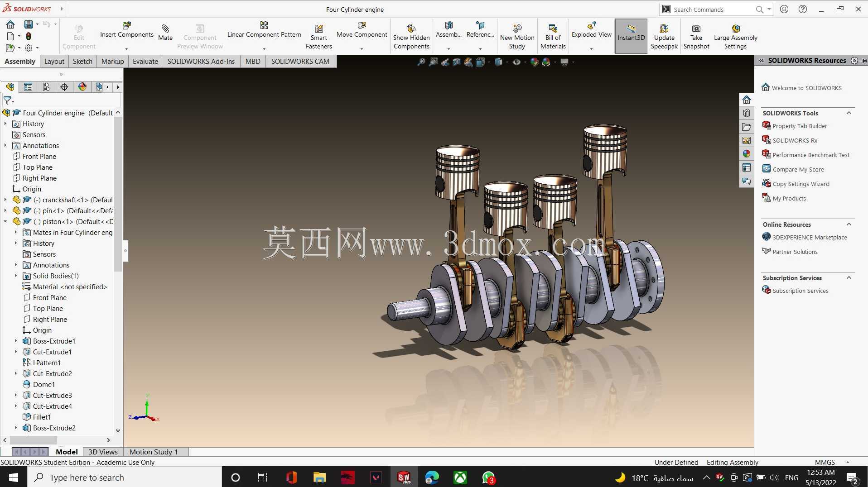Image resolution: width=868 pixels, height=487 pixels.
Task: Collapse the SOLIDWORKS Tools section
Action: tap(849, 113)
